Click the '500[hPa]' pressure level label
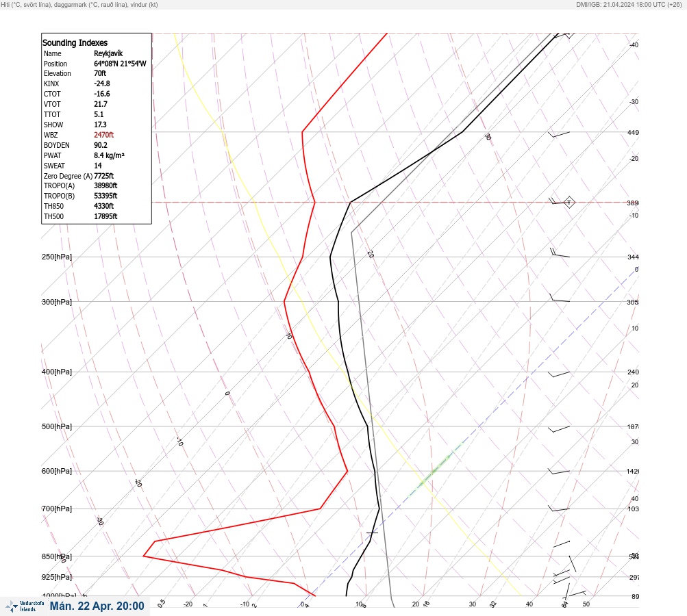 pos(57,426)
